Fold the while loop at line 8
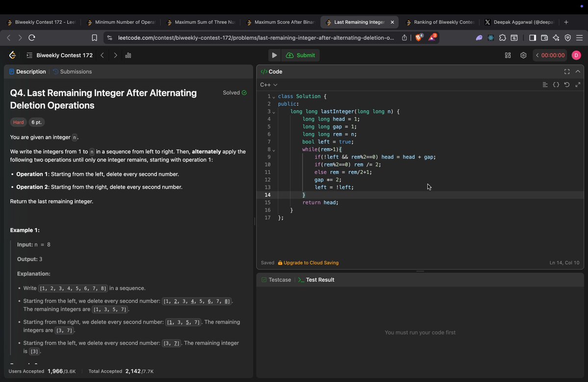This screenshot has width=588, height=382. click(274, 150)
